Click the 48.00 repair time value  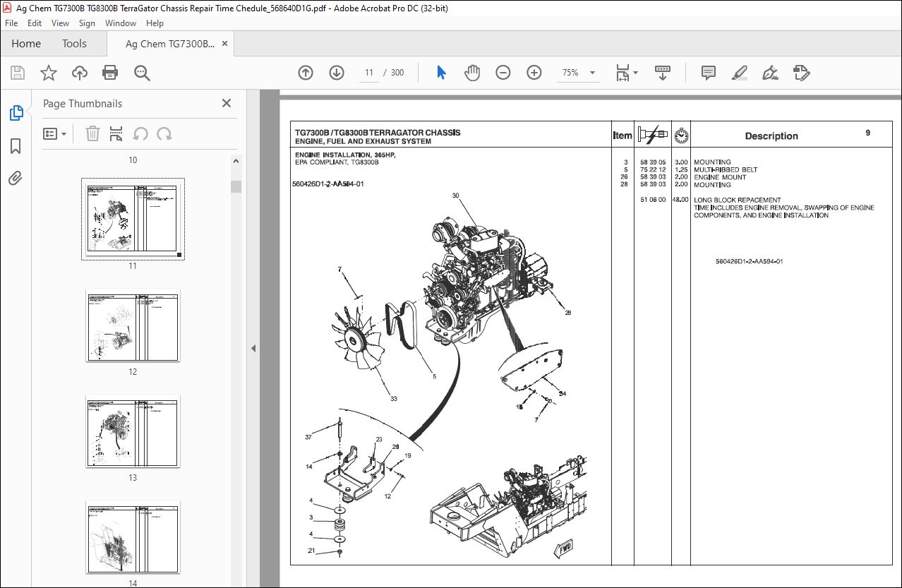pyautogui.click(x=680, y=200)
